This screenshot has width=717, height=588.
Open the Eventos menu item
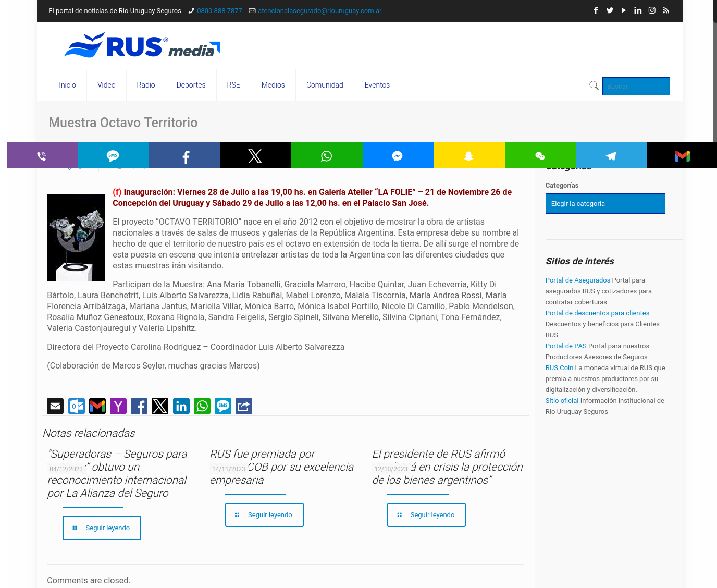[x=377, y=85]
